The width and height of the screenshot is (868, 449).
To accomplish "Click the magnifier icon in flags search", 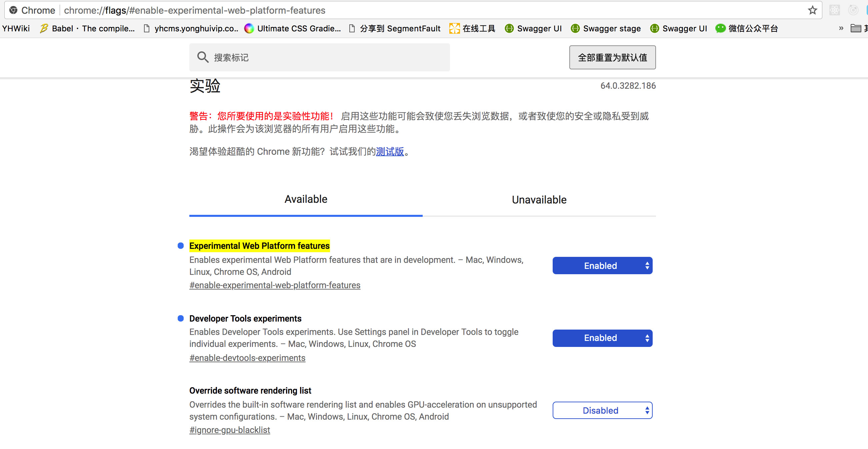I will coord(203,57).
